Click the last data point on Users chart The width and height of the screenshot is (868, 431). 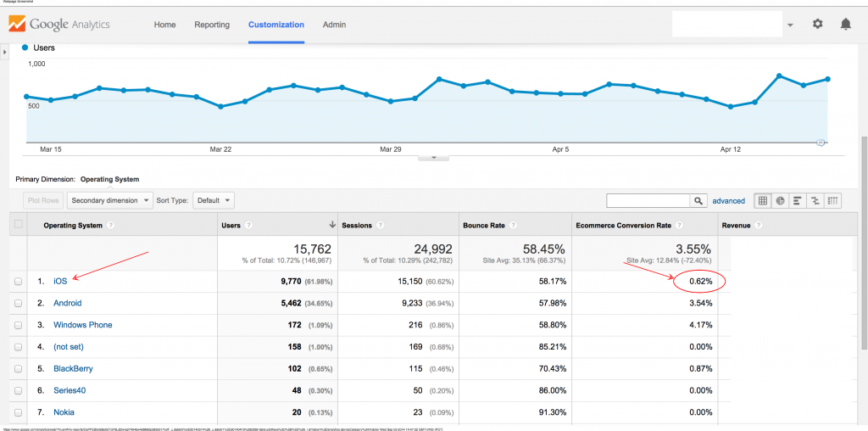[x=827, y=79]
